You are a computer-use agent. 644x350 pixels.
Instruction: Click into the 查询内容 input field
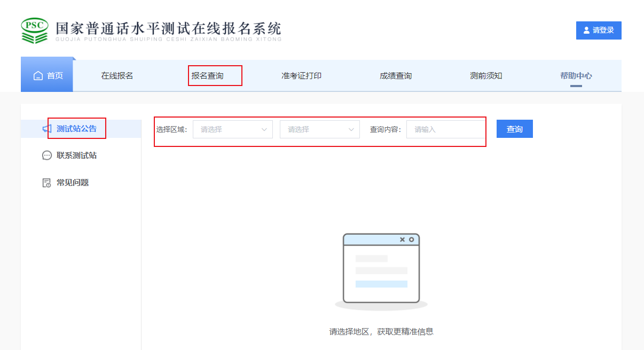click(x=446, y=129)
